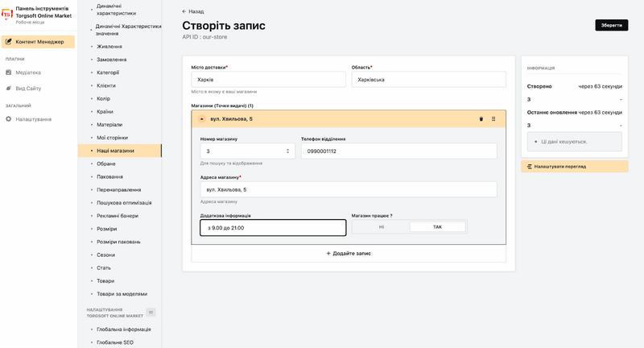This screenshot has width=644, height=348.
Task: Open Товари collection type
Action: tap(105, 281)
